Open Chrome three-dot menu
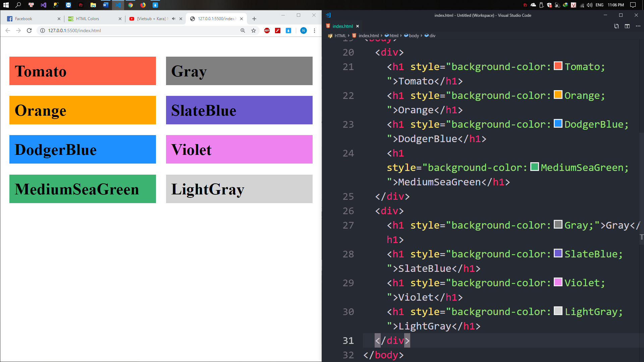The height and width of the screenshot is (362, 644). pos(314,31)
